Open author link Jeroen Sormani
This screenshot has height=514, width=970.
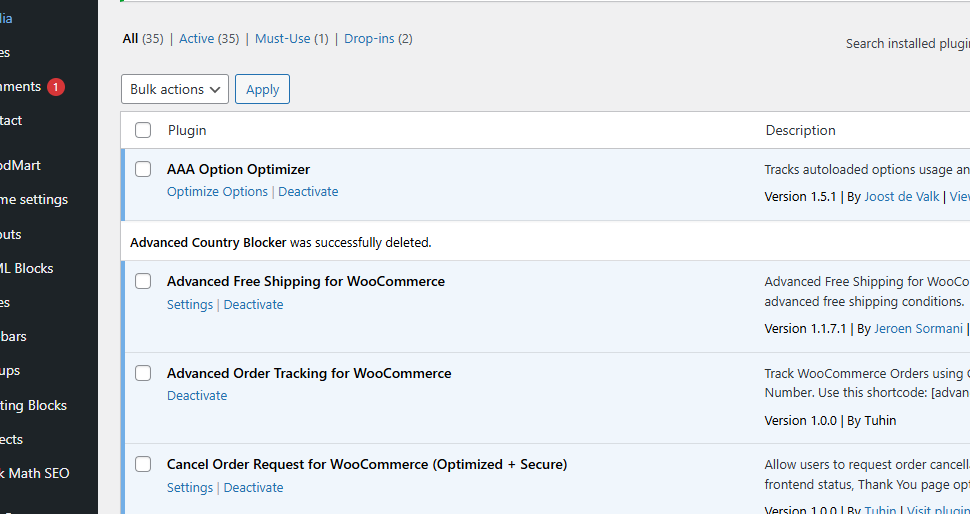click(918, 328)
